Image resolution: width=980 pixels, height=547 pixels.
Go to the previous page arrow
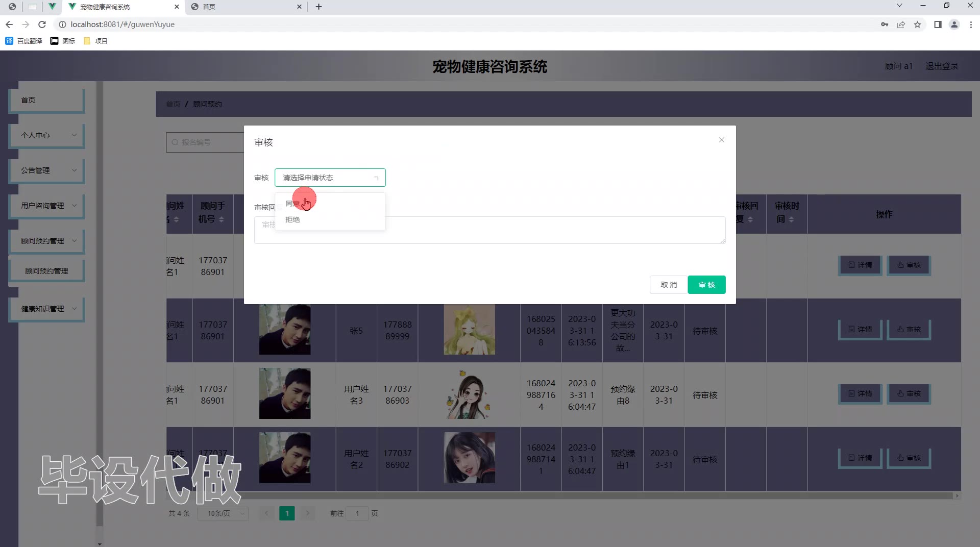(266, 513)
